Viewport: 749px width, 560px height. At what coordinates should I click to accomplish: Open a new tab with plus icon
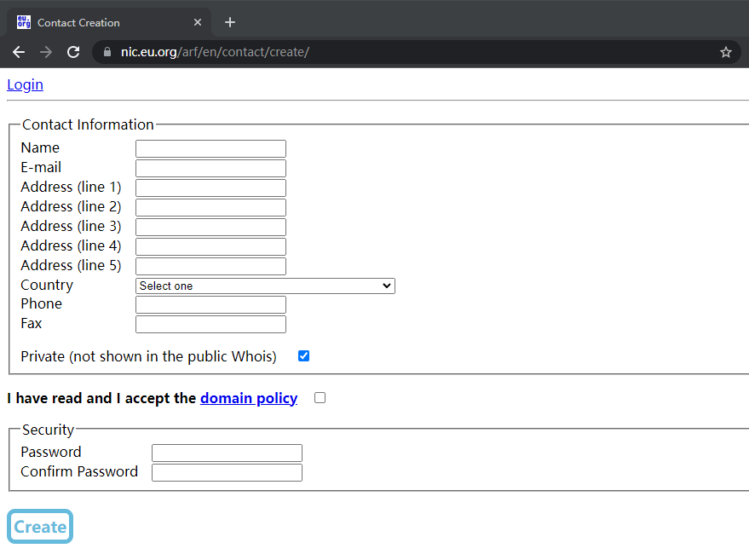pos(229,22)
